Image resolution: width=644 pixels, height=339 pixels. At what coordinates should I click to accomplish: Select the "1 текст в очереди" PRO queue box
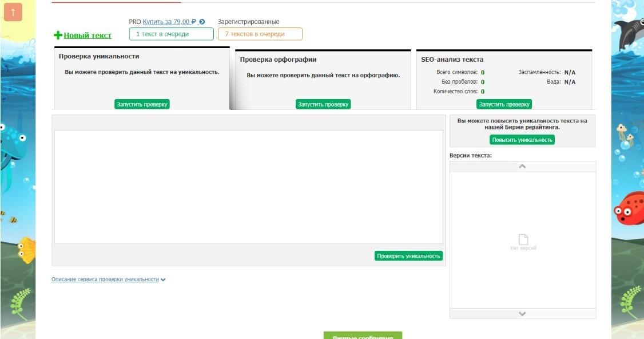(163, 34)
